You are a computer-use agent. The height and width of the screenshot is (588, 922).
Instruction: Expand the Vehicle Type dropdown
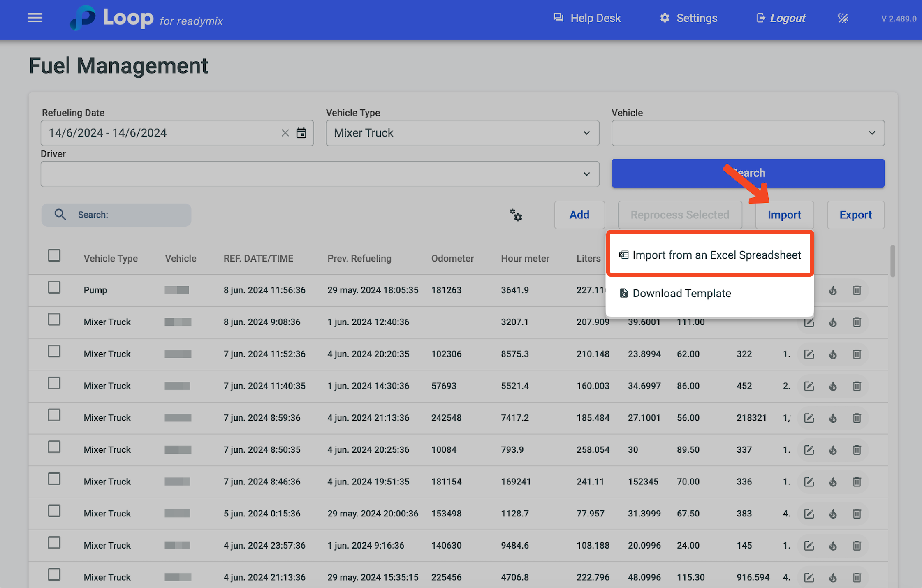(x=462, y=133)
